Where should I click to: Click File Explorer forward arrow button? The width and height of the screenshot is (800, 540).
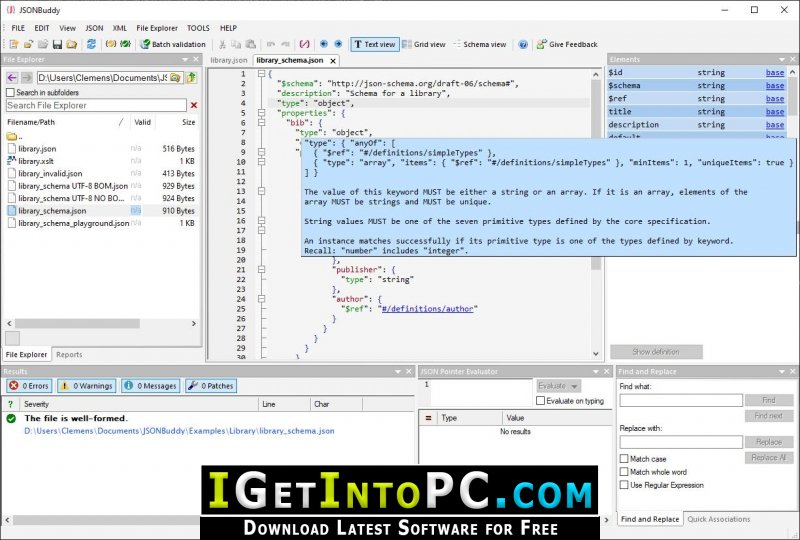tap(27, 78)
